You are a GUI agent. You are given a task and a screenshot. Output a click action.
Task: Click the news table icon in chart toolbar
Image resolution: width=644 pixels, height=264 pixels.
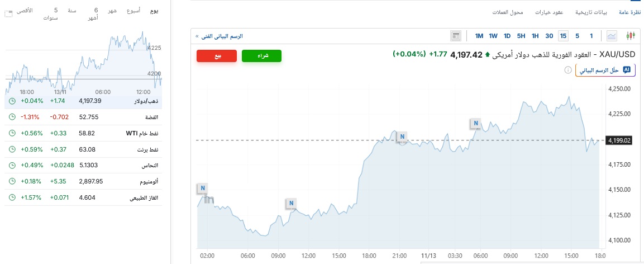coord(456,36)
